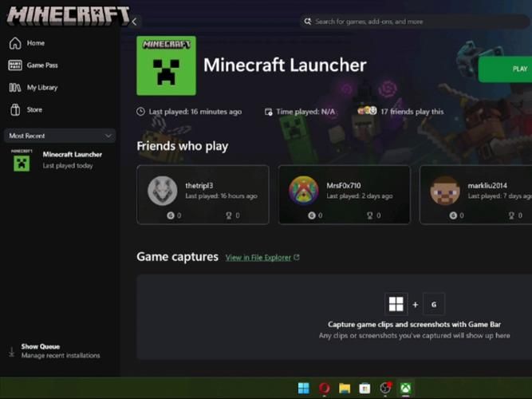Open the friends avatars cluster icon

point(367,111)
